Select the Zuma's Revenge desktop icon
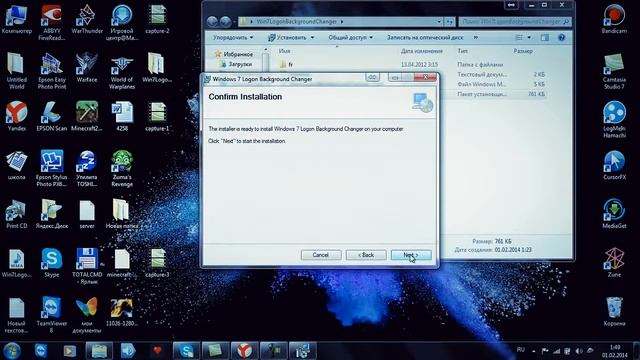The height and width of the screenshot is (360, 640). pyautogui.click(x=122, y=168)
